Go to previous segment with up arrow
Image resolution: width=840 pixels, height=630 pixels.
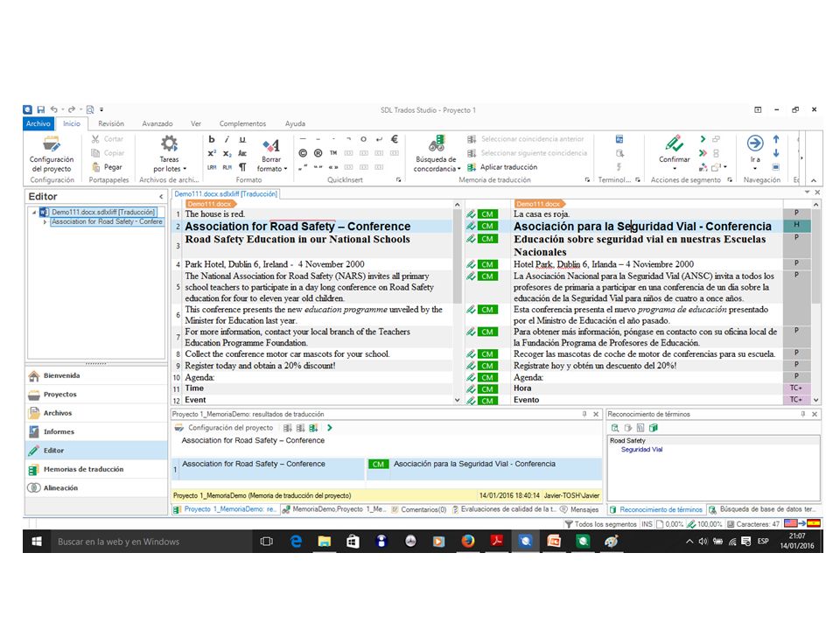point(776,139)
